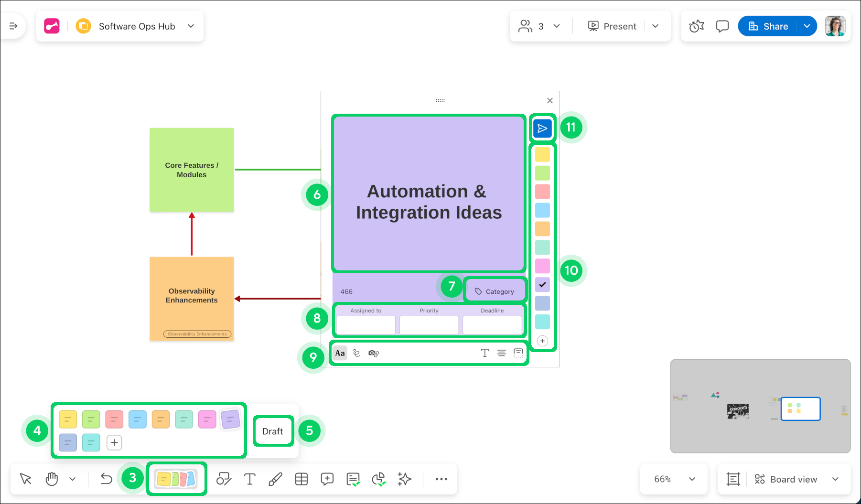
Task: Open the Table tool
Action: point(301,479)
